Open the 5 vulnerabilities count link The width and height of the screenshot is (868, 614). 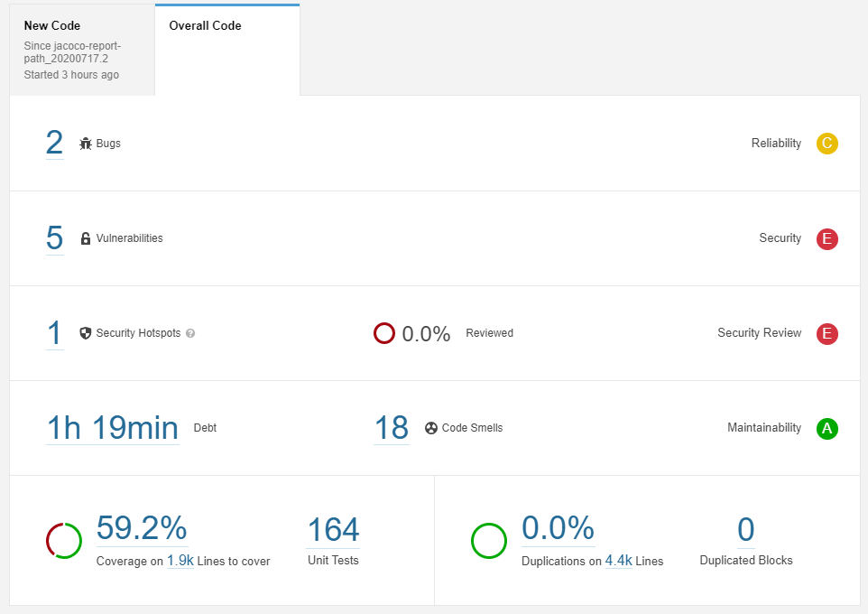[55, 238]
